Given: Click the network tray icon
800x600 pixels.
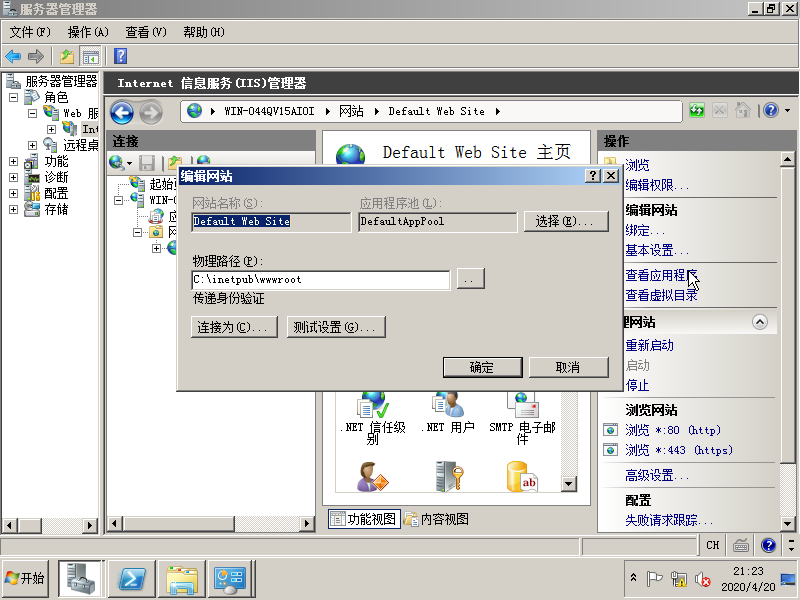Looking at the screenshot, I should coord(679,579).
